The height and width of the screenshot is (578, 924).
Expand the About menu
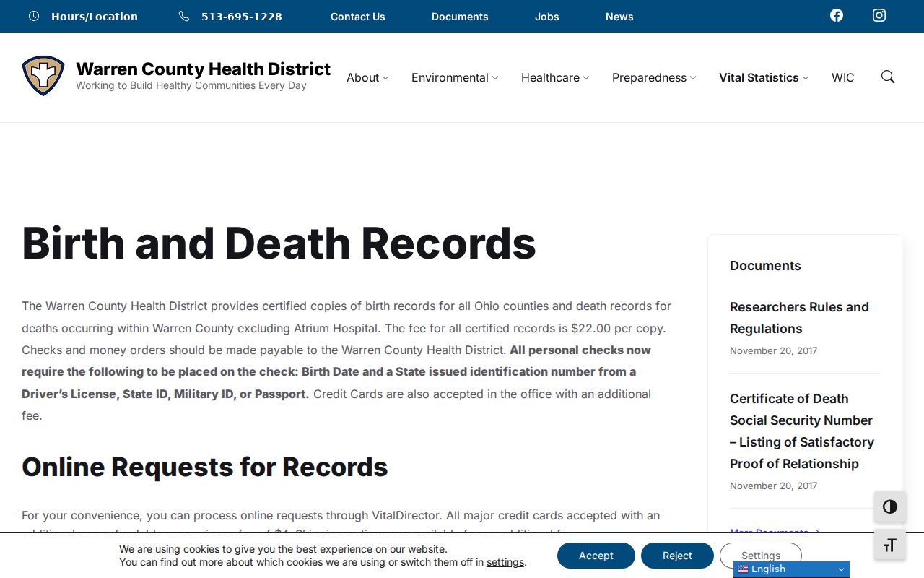tap(367, 77)
